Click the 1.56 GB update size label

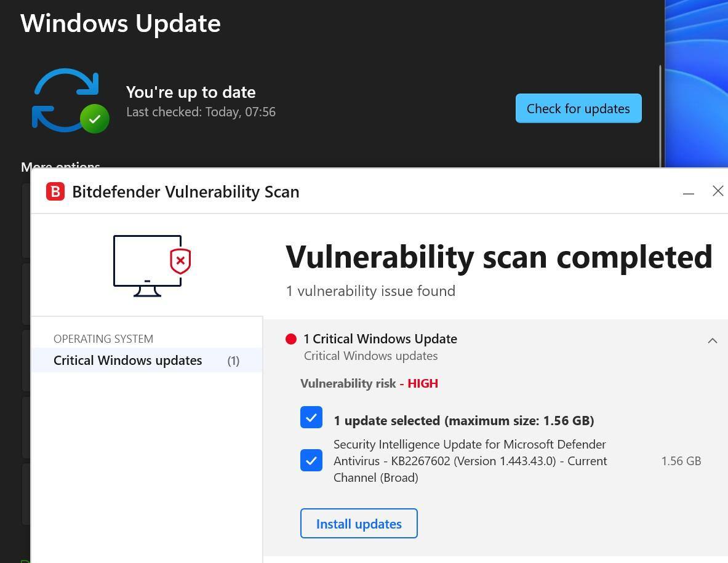click(x=681, y=461)
